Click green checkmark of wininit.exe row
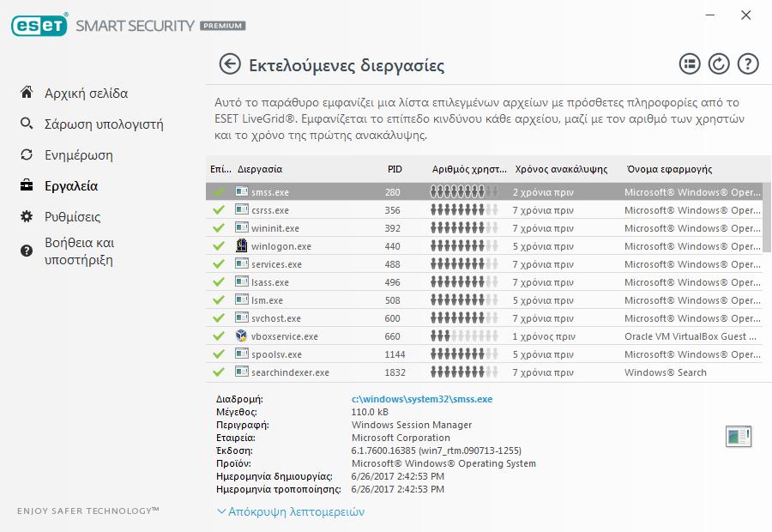 [219, 228]
